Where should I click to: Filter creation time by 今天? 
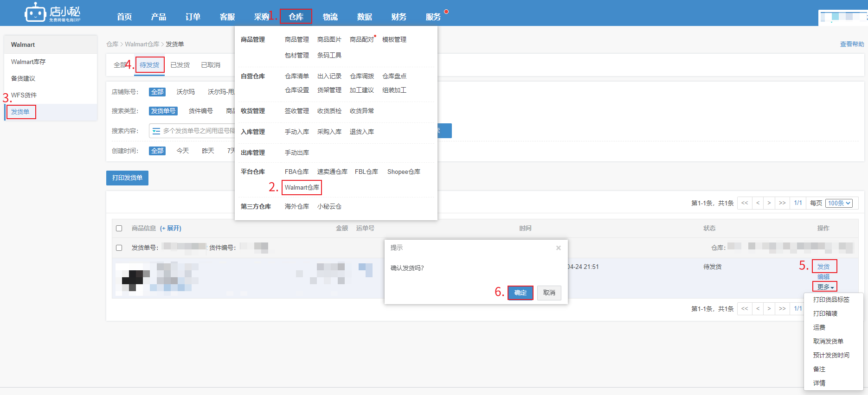(x=183, y=151)
